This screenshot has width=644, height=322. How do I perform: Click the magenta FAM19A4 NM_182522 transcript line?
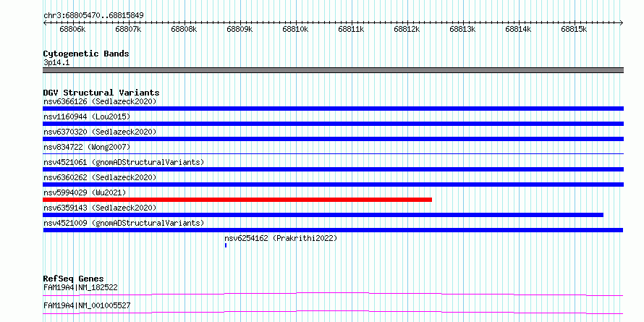point(333,294)
